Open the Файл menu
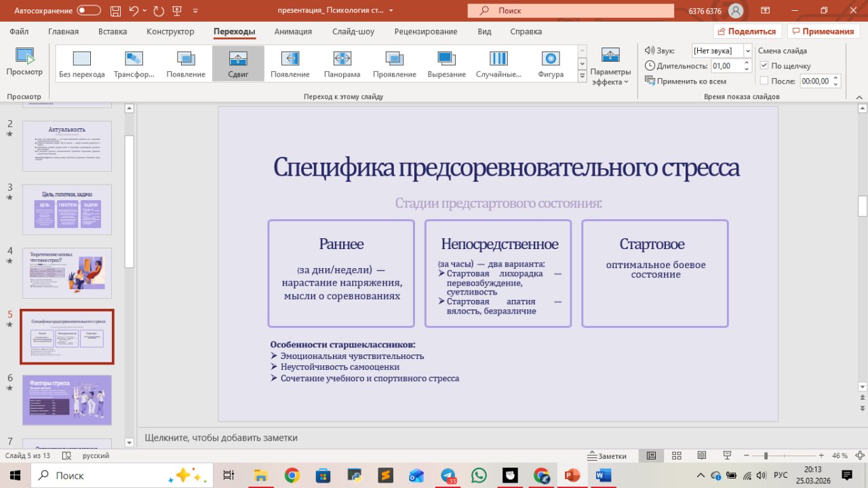Screen dimensions: 868x488 (x=19, y=31)
